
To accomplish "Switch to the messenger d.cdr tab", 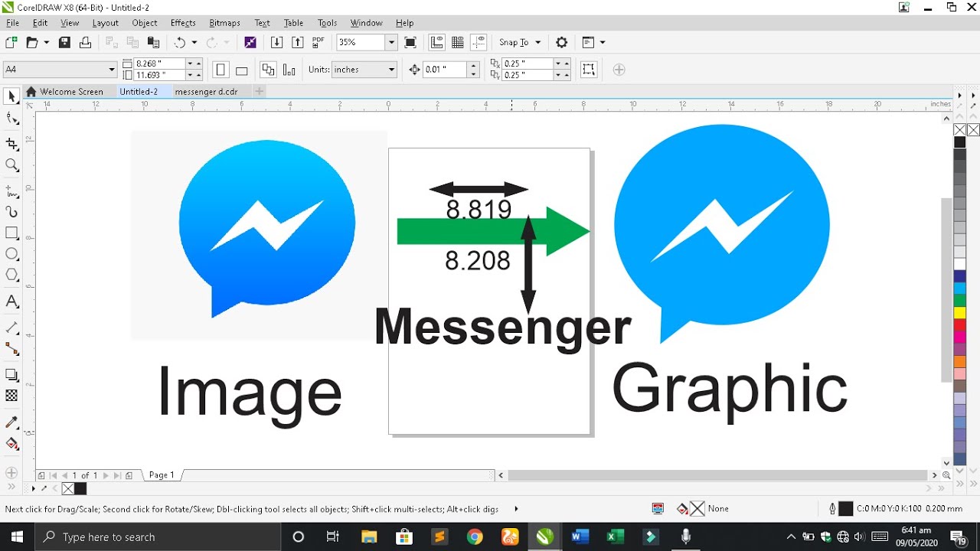I will pyautogui.click(x=206, y=92).
